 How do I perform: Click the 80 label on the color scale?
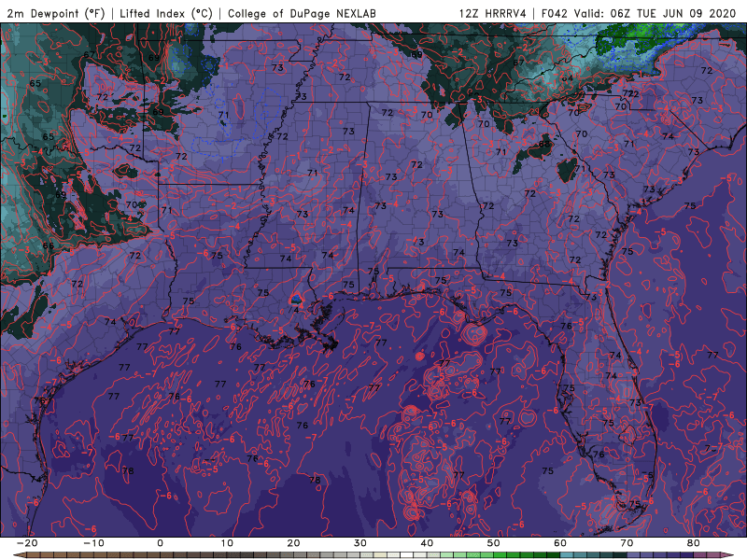(694, 543)
